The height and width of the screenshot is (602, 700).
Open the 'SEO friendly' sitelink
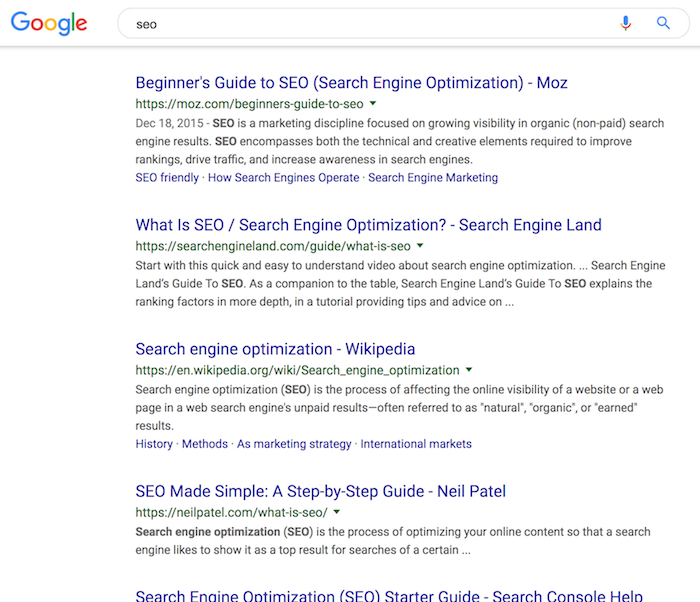coord(167,178)
